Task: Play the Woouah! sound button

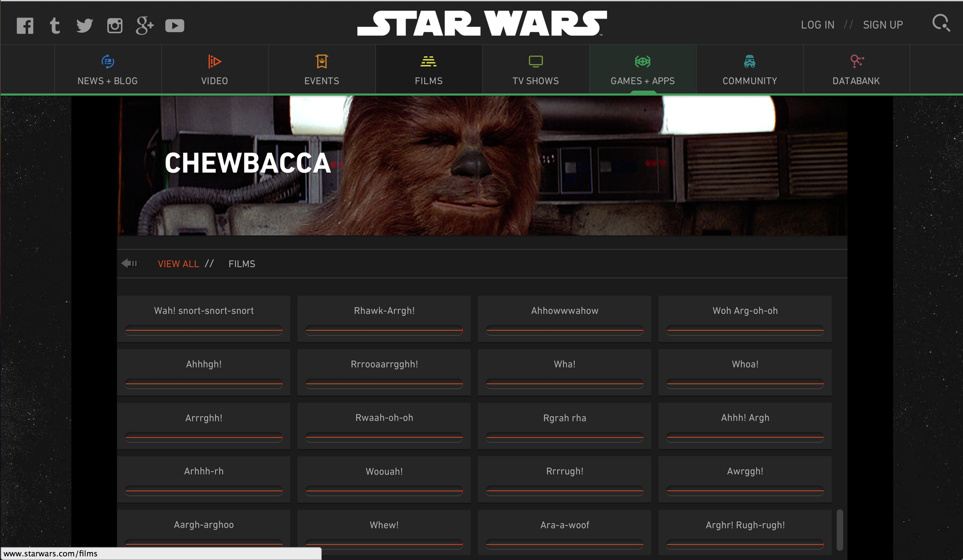Action: (x=384, y=472)
